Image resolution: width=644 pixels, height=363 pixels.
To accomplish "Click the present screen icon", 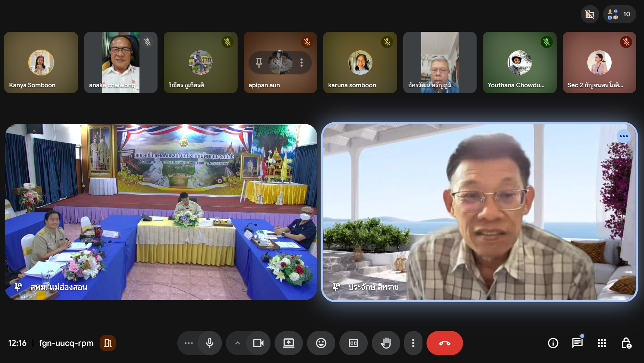I will pyautogui.click(x=288, y=343).
